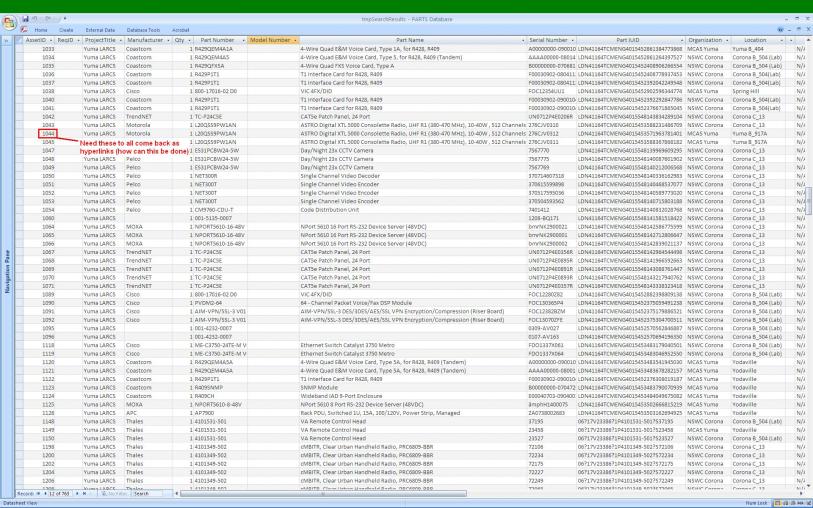Screen dimensions: 813x508
Task: Go to next record navigation button
Action: click(77, 493)
